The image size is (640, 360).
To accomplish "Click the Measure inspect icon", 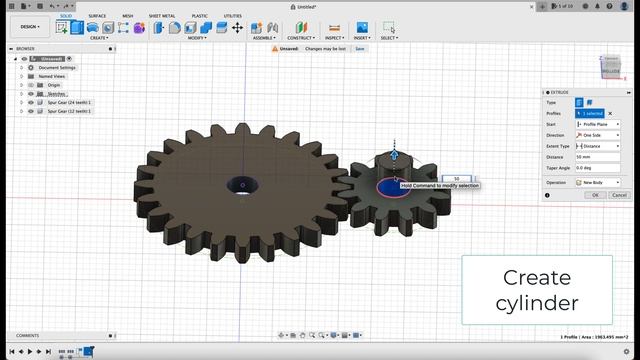I will [334, 28].
